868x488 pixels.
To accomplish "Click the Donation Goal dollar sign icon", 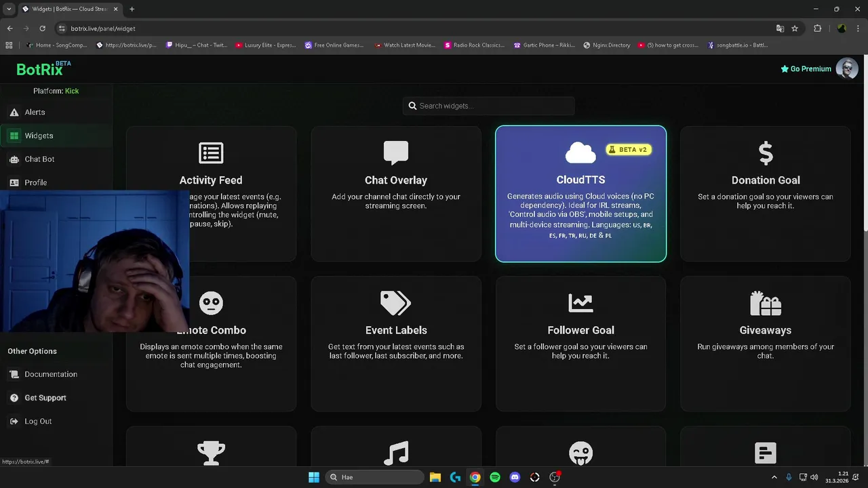I will (766, 153).
